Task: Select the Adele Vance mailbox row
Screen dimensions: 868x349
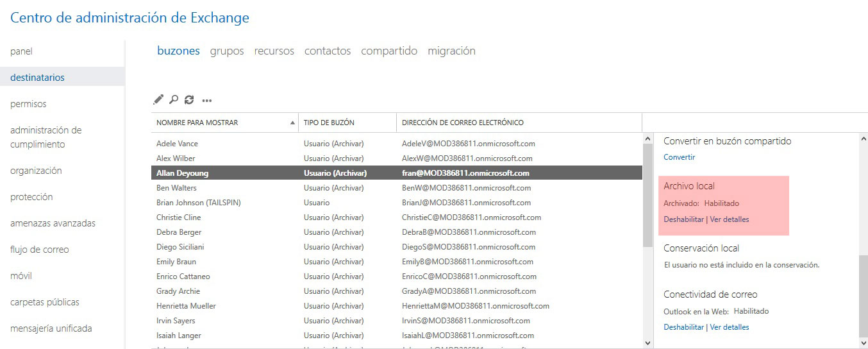Action: click(x=396, y=144)
